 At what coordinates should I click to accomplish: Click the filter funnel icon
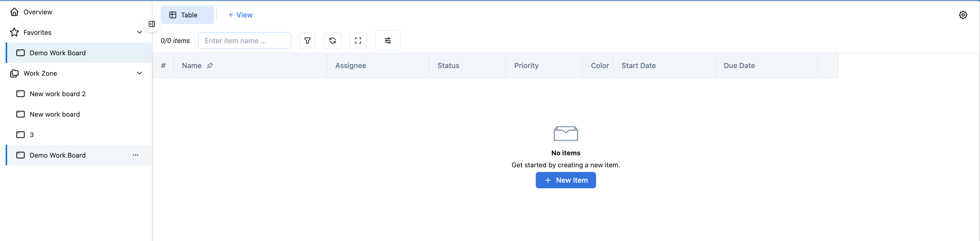(307, 41)
